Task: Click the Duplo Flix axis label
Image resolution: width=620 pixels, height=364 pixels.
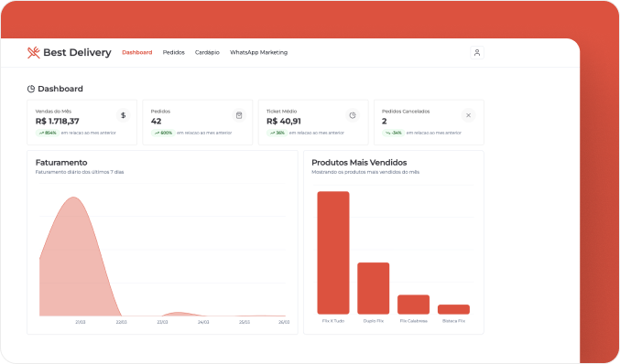Action: [374, 321]
